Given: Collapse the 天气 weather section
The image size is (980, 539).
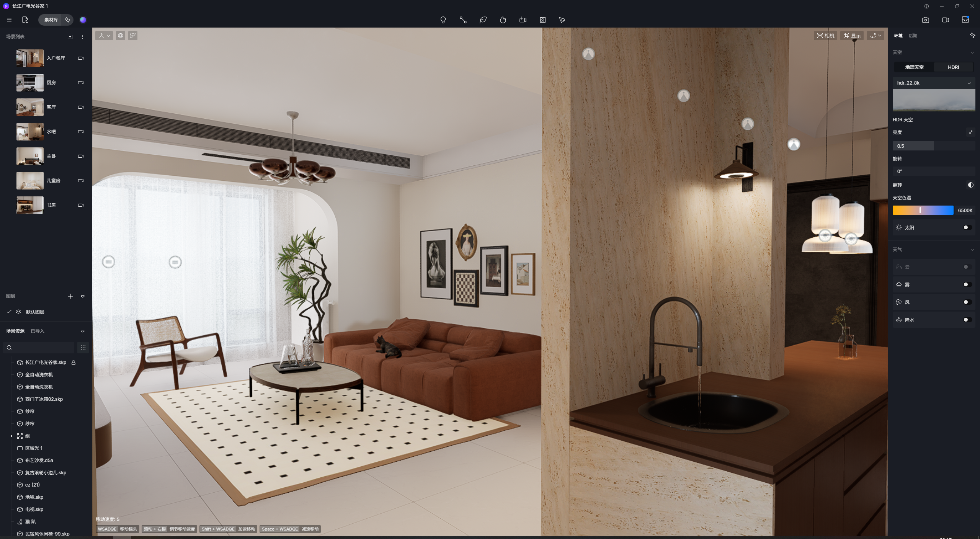Looking at the screenshot, I should pyautogui.click(x=972, y=250).
